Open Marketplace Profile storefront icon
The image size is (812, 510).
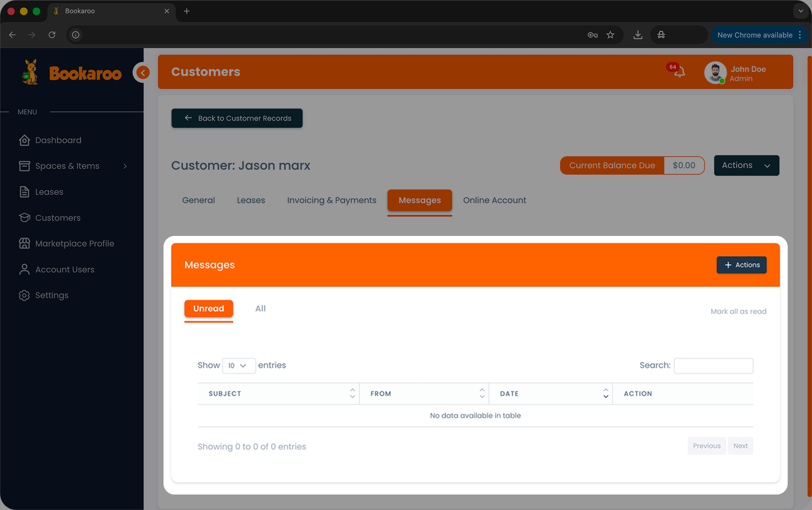coord(24,244)
